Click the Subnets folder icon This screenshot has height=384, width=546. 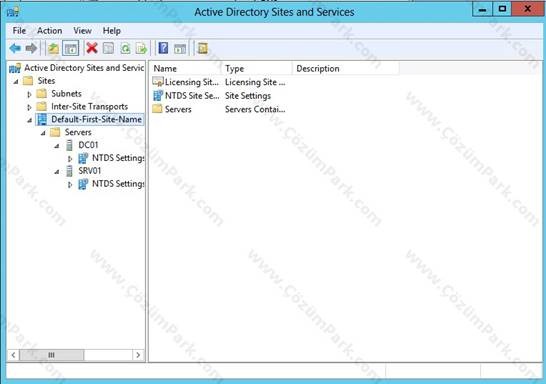point(42,93)
